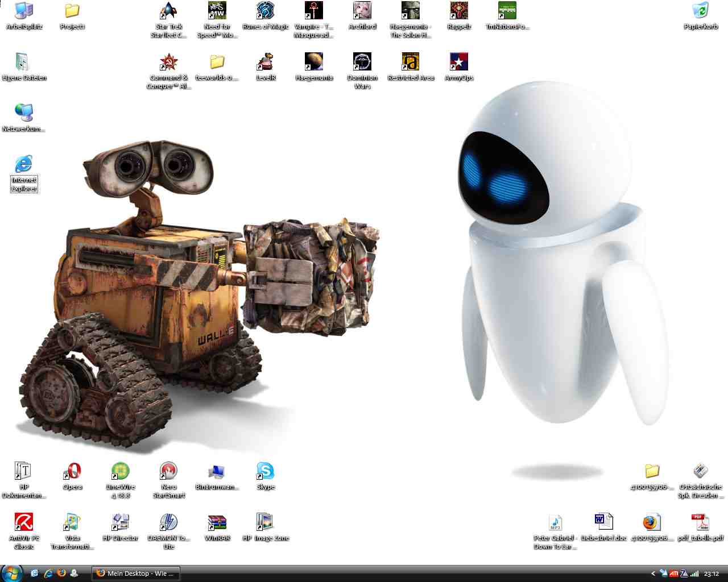
Task: Launch the Dominion Wars shortcut
Action: pyautogui.click(x=362, y=63)
